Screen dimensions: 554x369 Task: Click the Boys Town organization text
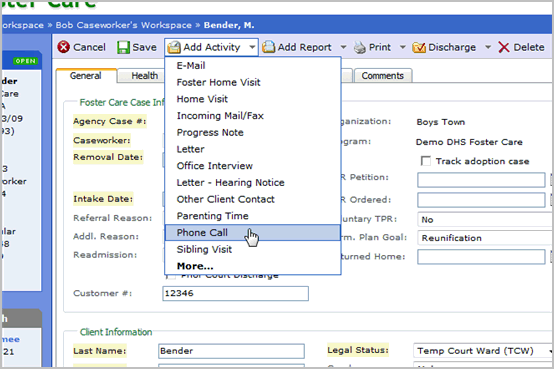(x=441, y=122)
